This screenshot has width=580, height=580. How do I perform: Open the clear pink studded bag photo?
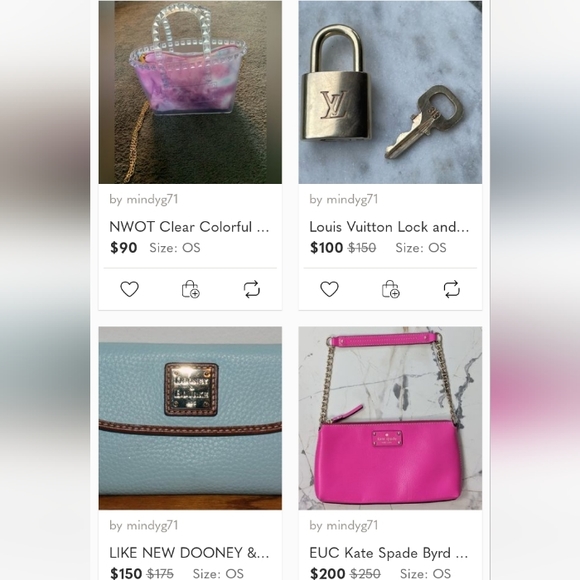pyautogui.click(x=190, y=92)
